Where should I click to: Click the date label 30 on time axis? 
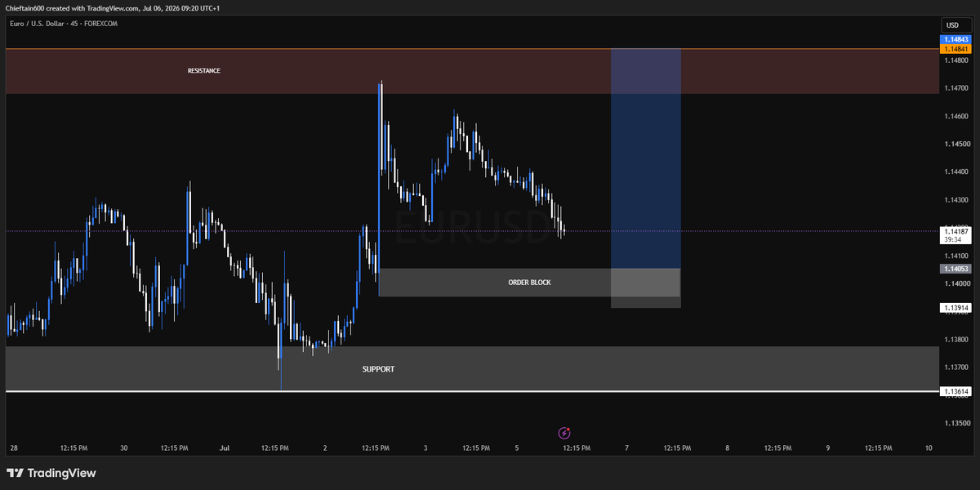(124, 448)
